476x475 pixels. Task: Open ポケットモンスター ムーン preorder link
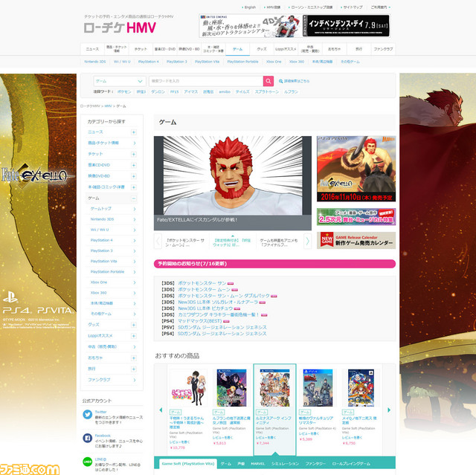pos(204,289)
